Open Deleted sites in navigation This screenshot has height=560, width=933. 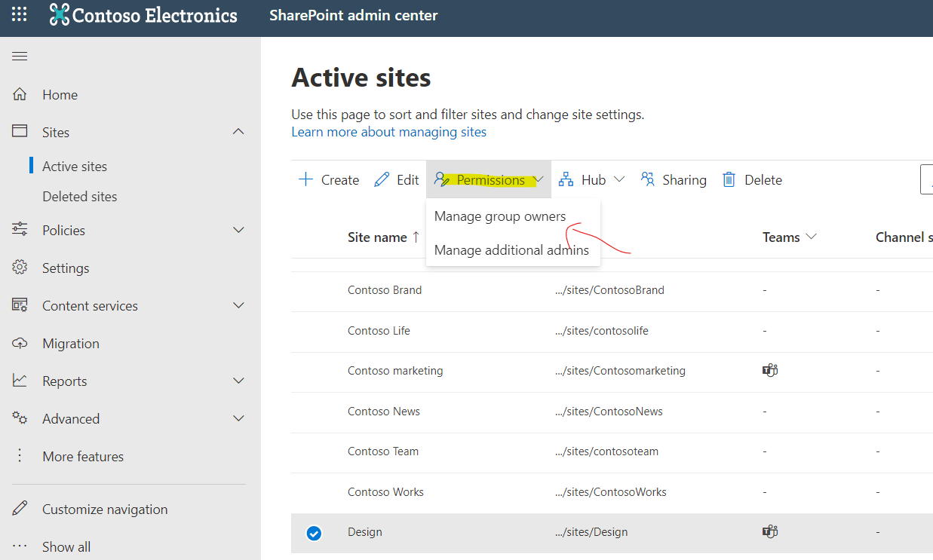coord(80,196)
